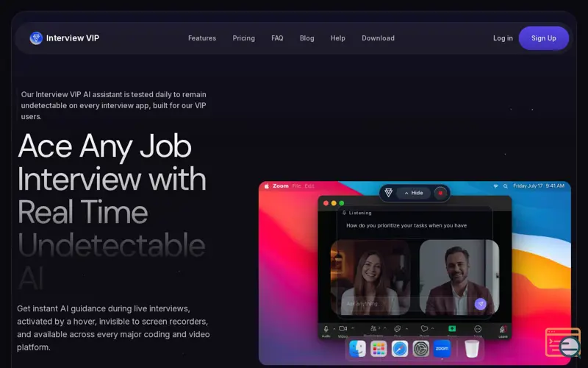Image resolution: width=588 pixels, height=368 pixels.
Task: Click the 'Ace Any Job Interview' headline
Action: [112, 212]
